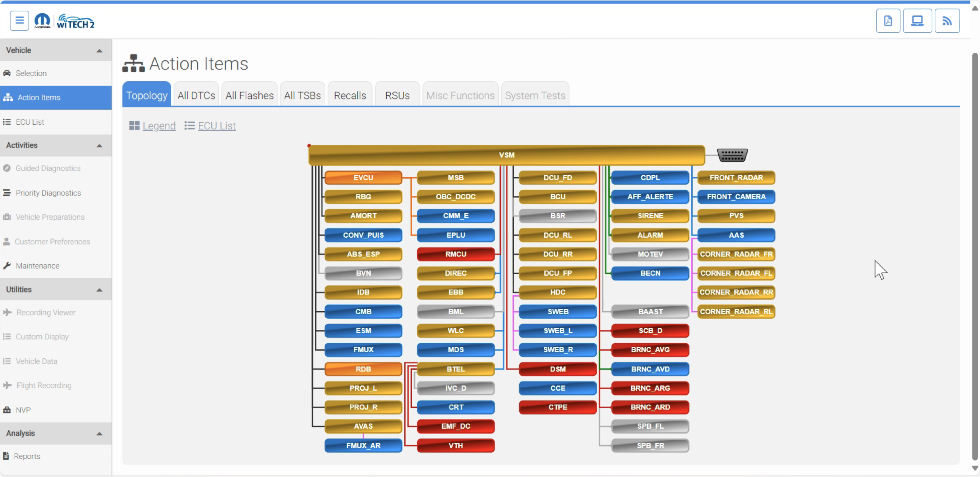This screenshot has height=477, width=980.
Task: Select the OBC_DCDC module node
Action: (456, 196)
